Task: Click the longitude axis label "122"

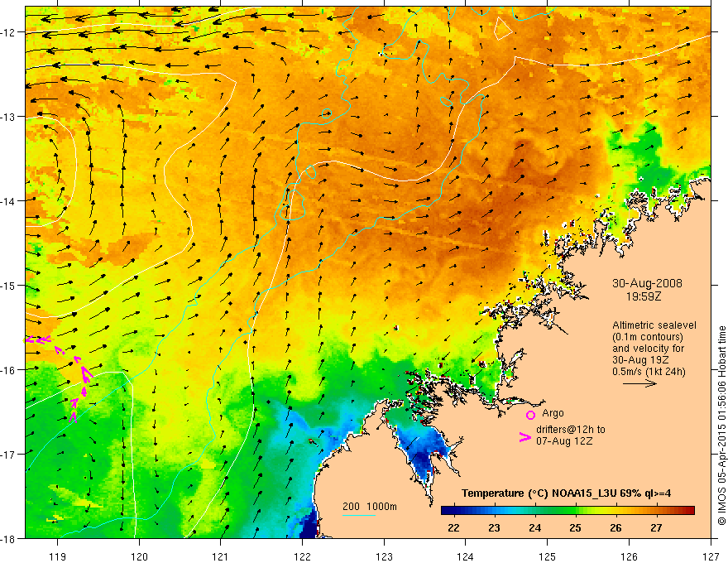Action: point(302,556)
